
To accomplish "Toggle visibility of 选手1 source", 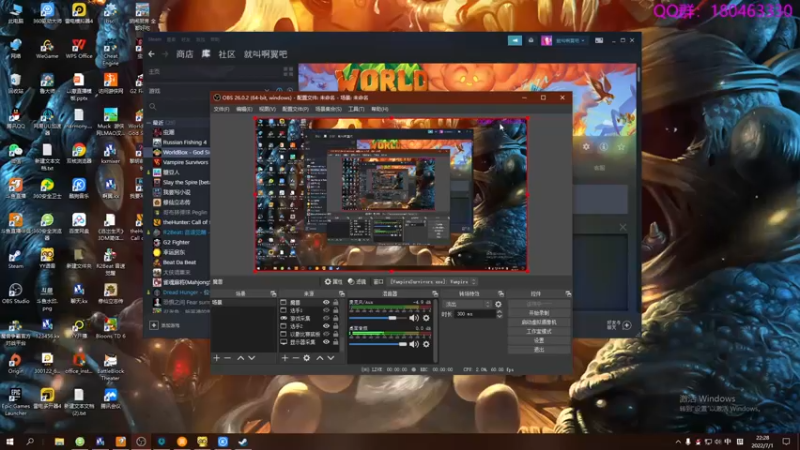I will pos(326,310).
